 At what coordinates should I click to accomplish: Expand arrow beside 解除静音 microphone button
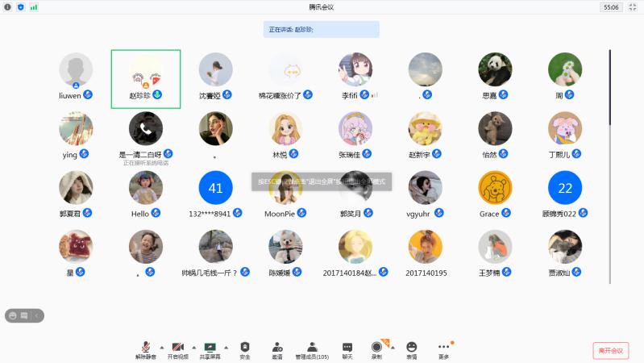click(x=161, y=347)
